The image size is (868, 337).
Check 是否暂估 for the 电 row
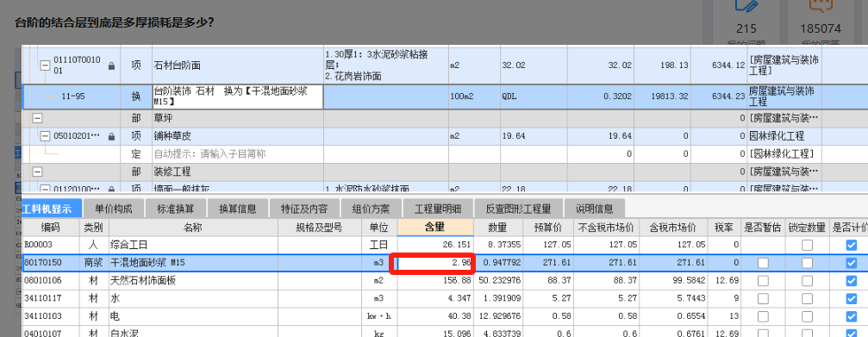click(x=763, y=316)
